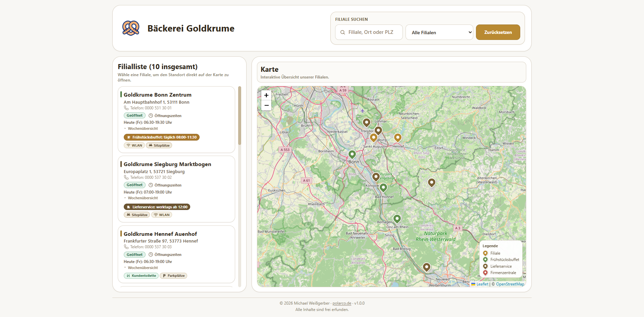Expand Wochenübersicht for Bonn Zentrum

143,128
